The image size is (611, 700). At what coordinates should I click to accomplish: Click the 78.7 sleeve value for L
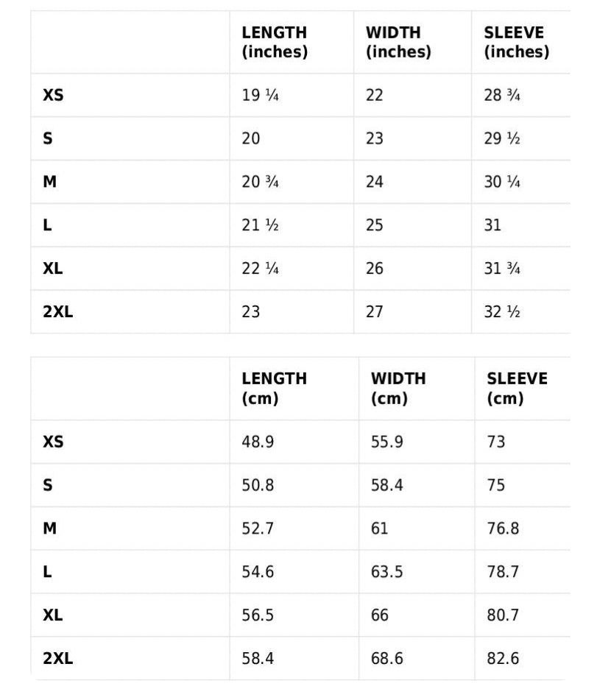(x=503, y=571)
